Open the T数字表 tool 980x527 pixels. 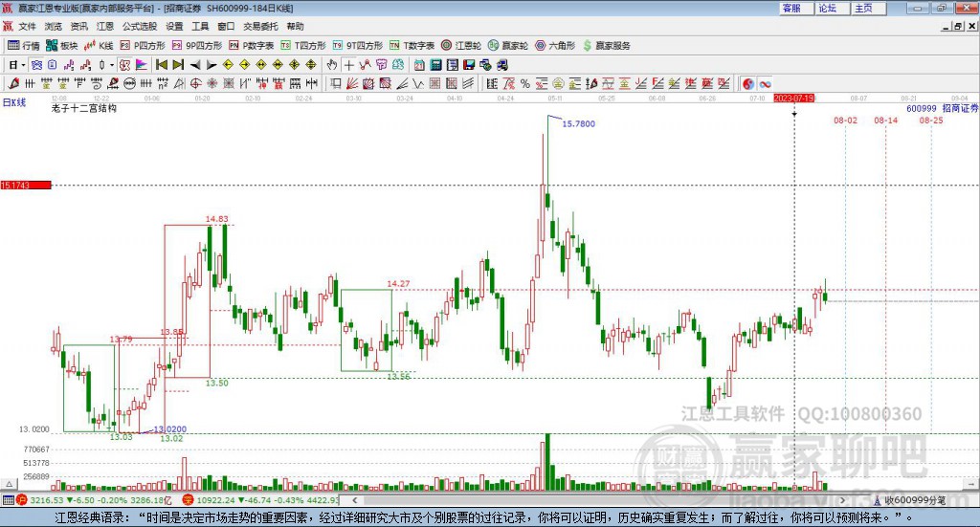point(412,46)
